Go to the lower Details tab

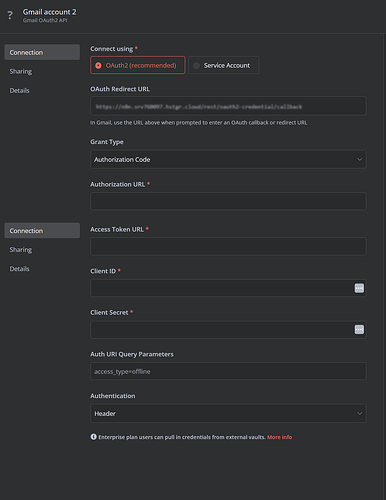tap(19, 269)
